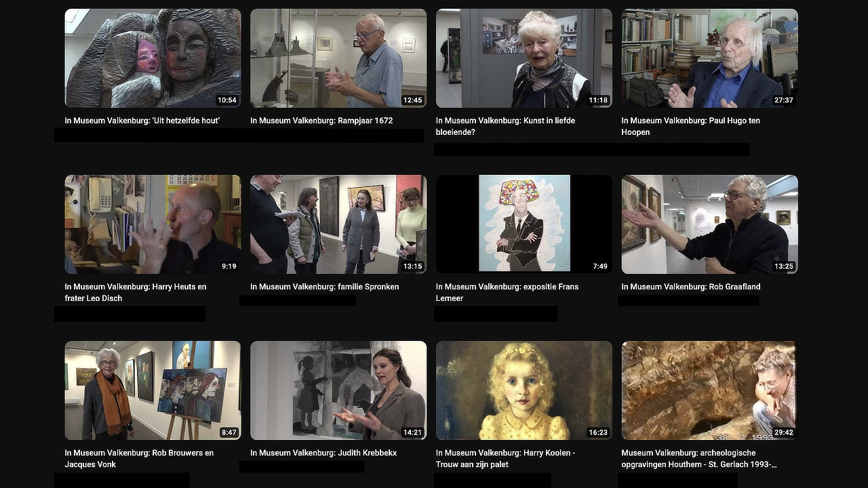Click the 10:54 duration badge
Screen dimensions: 868x488
227,100
